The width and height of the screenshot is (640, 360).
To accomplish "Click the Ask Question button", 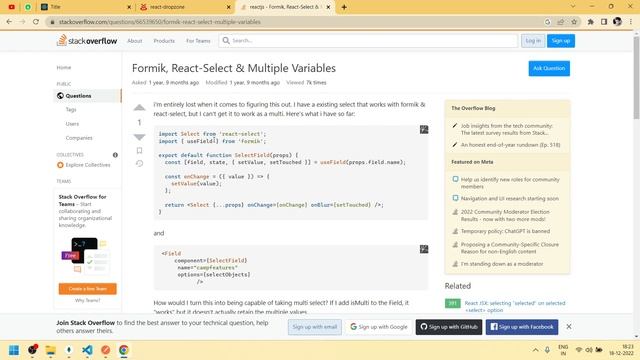I will (549, 68).
